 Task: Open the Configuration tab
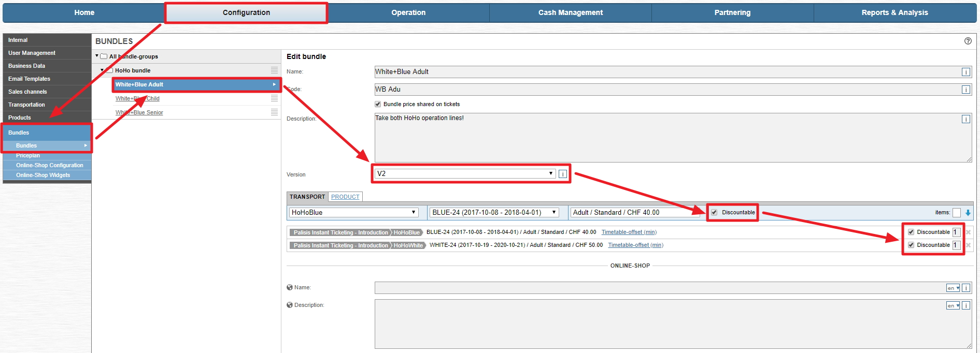point(246,12)
